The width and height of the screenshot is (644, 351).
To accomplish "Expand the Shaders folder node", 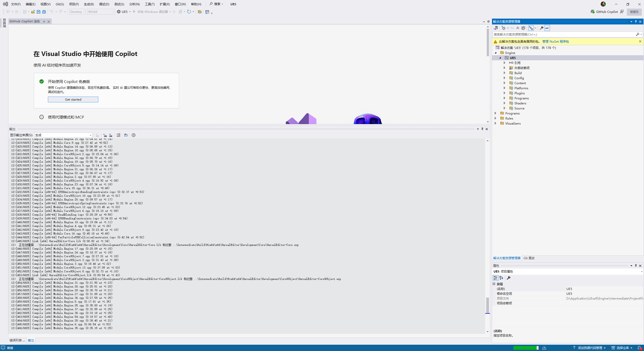I will click(505, 103).
